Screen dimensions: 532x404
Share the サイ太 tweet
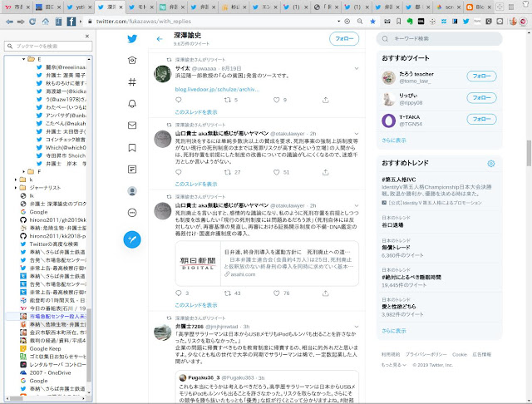coord(325,100)
